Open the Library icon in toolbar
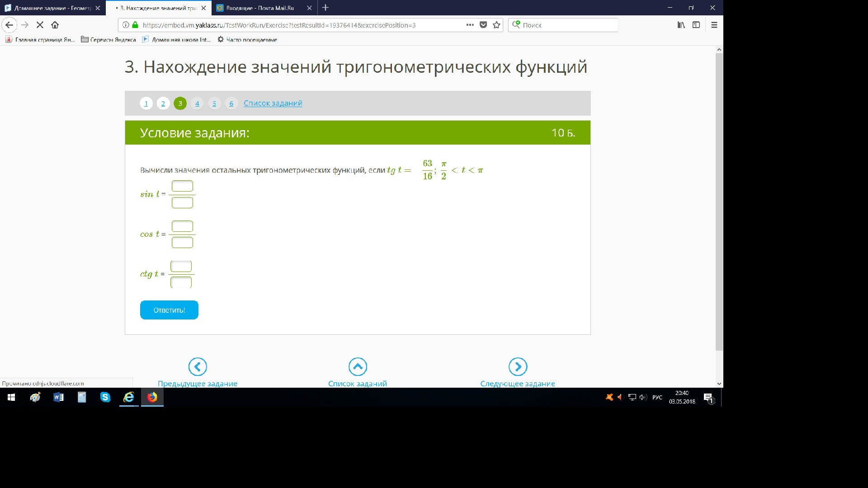868x488 pixels. [681, 25]
